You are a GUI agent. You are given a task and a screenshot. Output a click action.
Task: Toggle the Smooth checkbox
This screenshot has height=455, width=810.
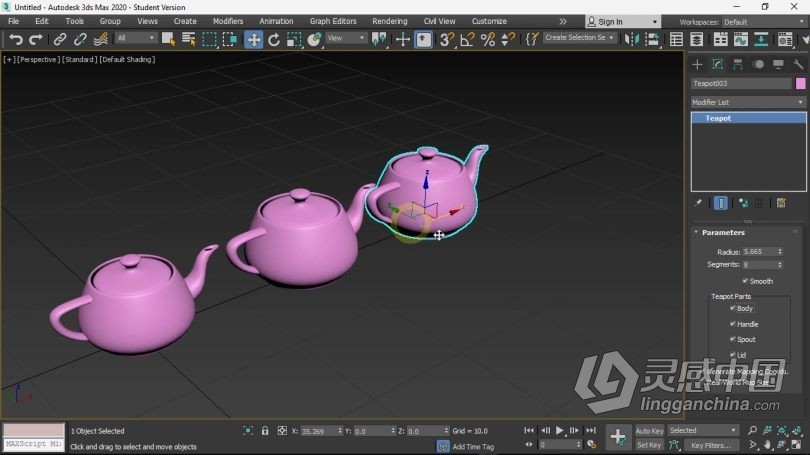click(745, 281)
